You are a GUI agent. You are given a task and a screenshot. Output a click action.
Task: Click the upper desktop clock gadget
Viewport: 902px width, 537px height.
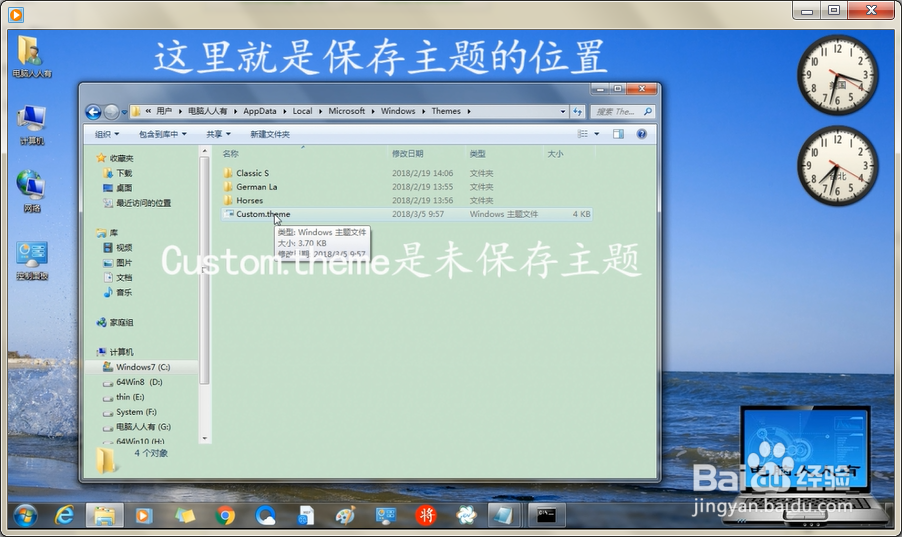tap(837, 75)
